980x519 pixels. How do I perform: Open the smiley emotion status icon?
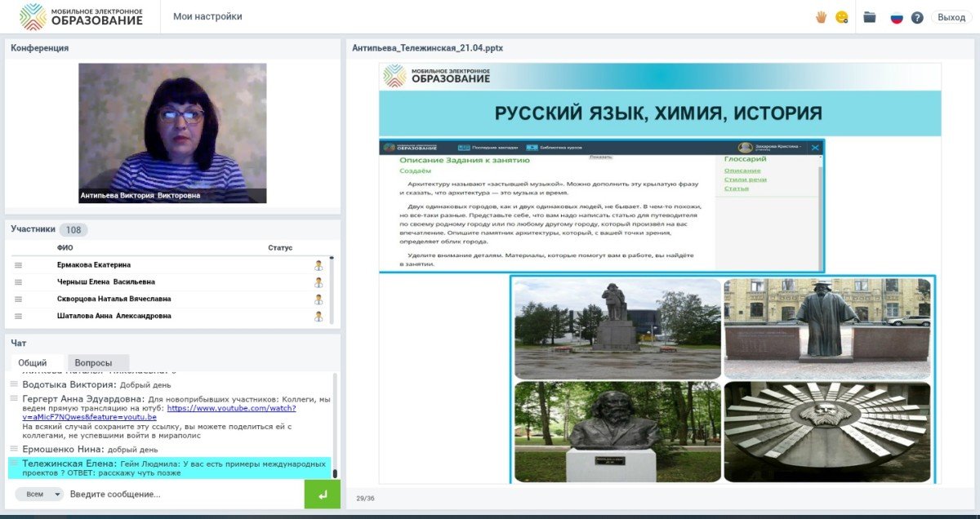click(841, 17)
